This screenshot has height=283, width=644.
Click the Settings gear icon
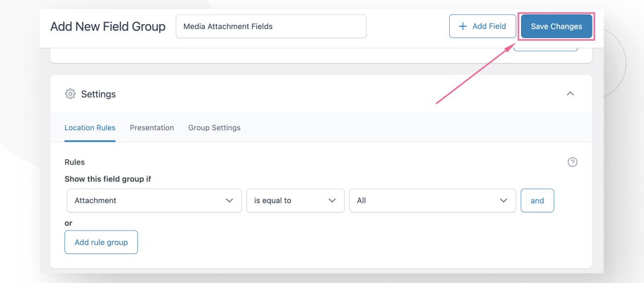pos(70,94)
